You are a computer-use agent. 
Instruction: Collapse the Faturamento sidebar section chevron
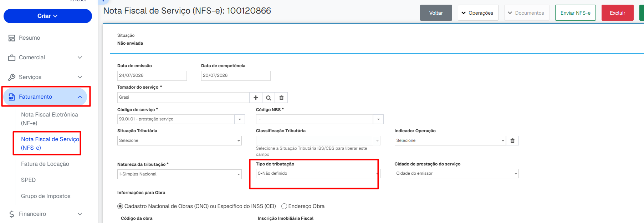point(80,97)
